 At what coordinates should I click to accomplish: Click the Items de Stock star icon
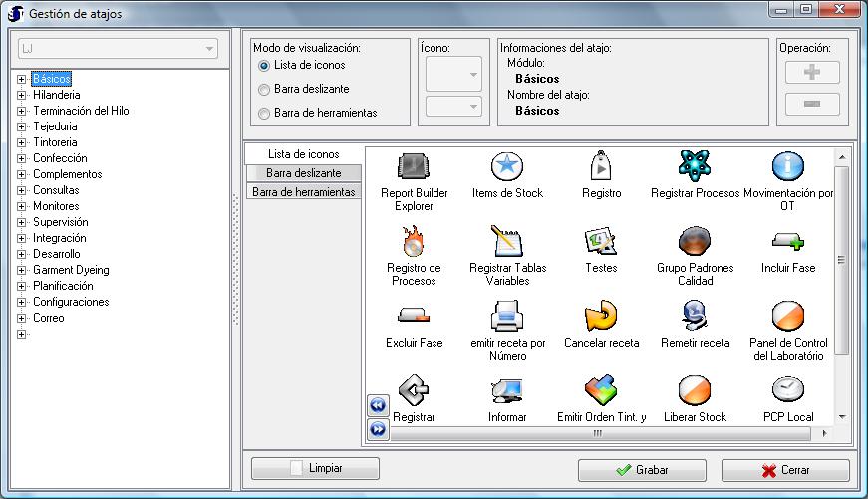click(x=507, y=166)
